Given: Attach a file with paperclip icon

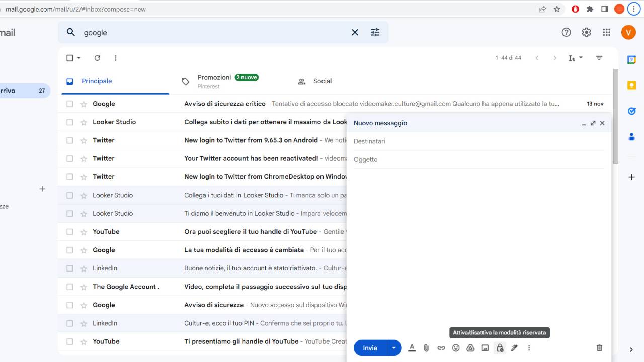Looking at the screenshot, I should [426, 348].
